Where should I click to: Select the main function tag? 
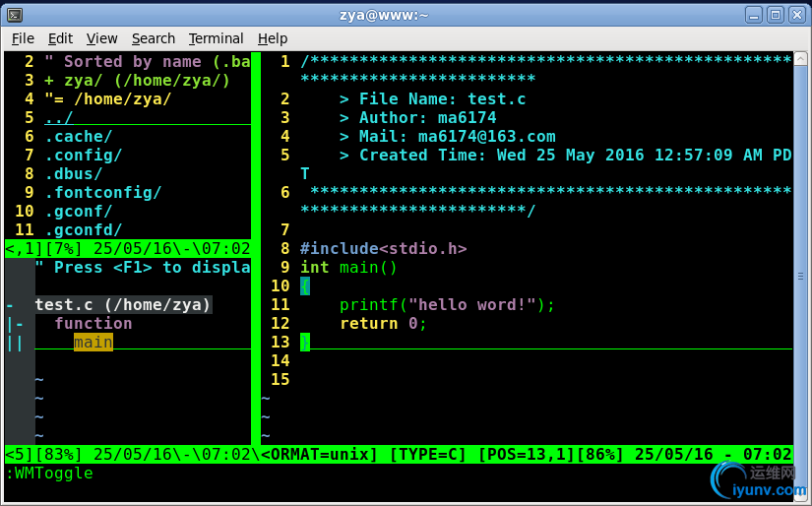coord(94,343)
